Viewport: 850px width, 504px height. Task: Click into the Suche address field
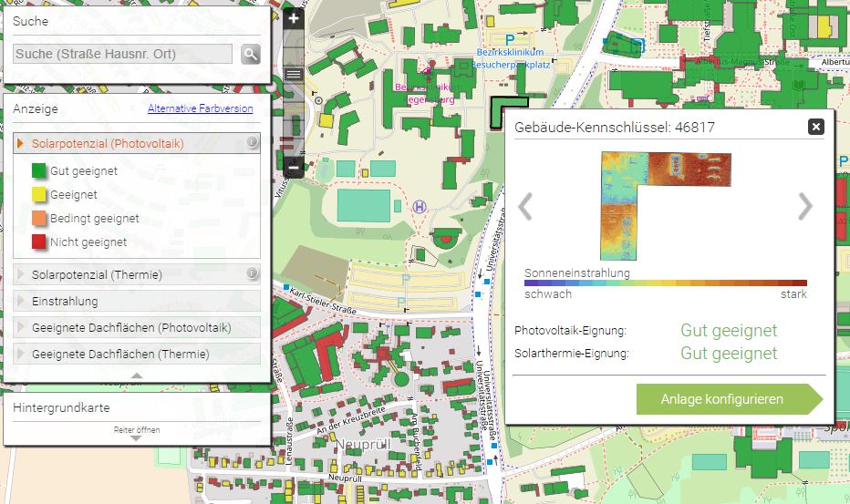(x=123, y=55)
